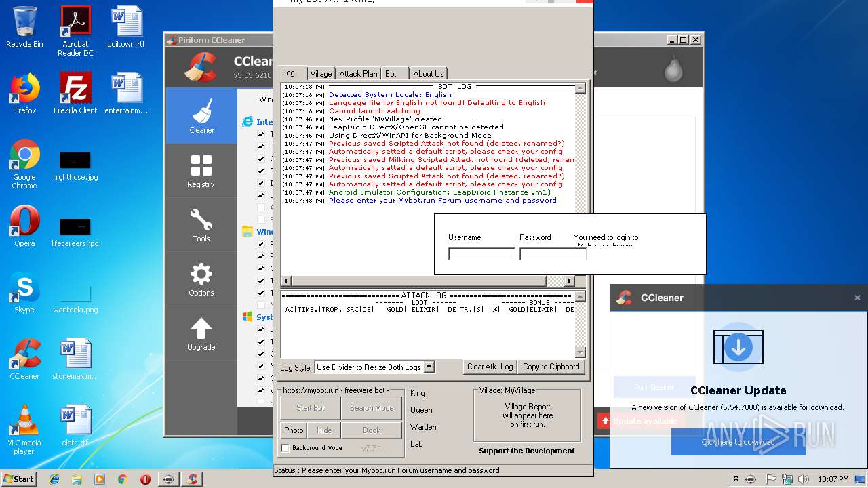Viewport: 868px width, 488px height.
Task: Click the Search Mode button
Action: (x=372, y=408)
